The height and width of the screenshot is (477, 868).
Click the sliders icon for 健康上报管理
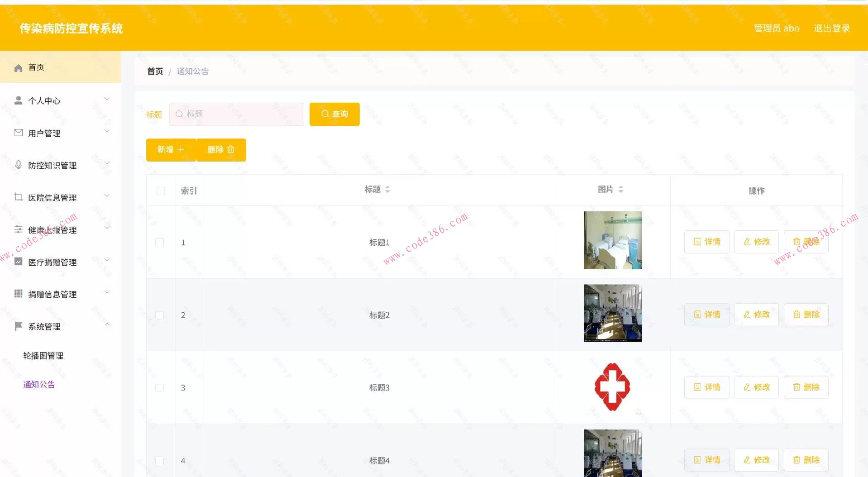(x=18, y=229)
